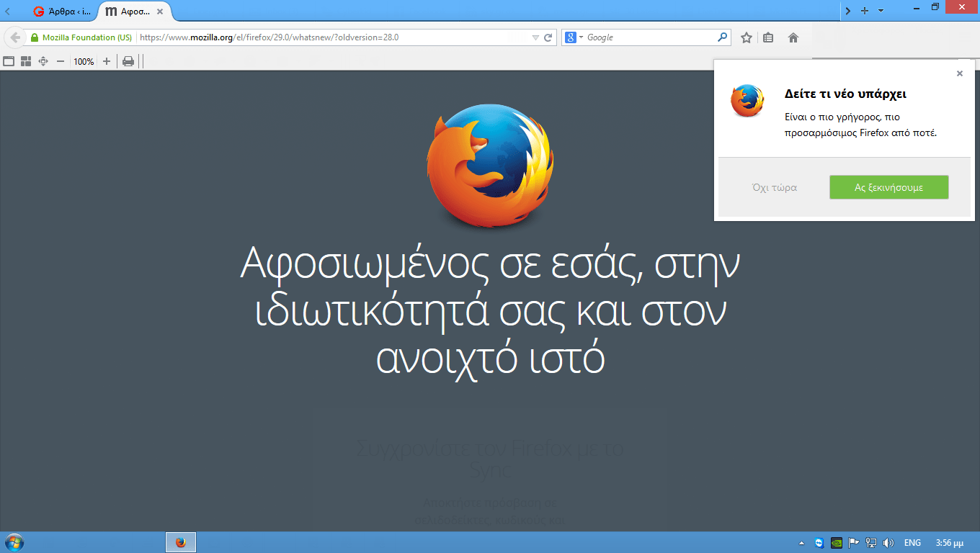Click the Firefox taskbar button
The width and height of the screenshot is (980, 553).
(x=181, y=542)
